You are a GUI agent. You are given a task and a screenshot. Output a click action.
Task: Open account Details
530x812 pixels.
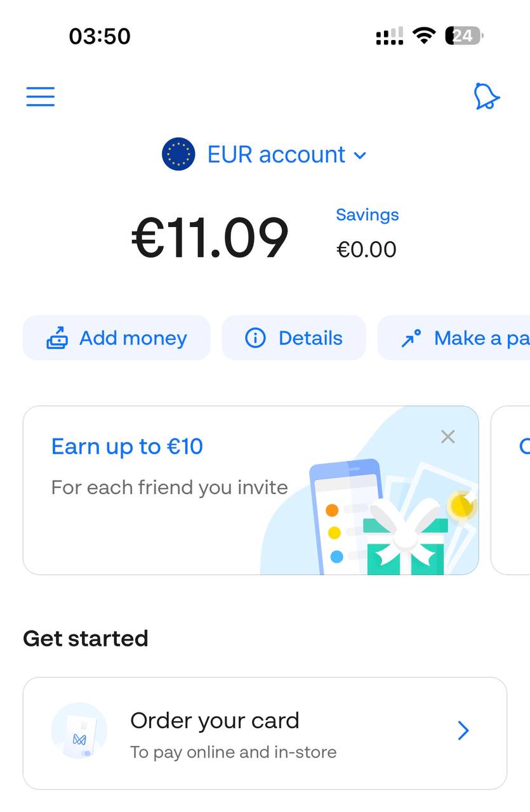point(294,337)
